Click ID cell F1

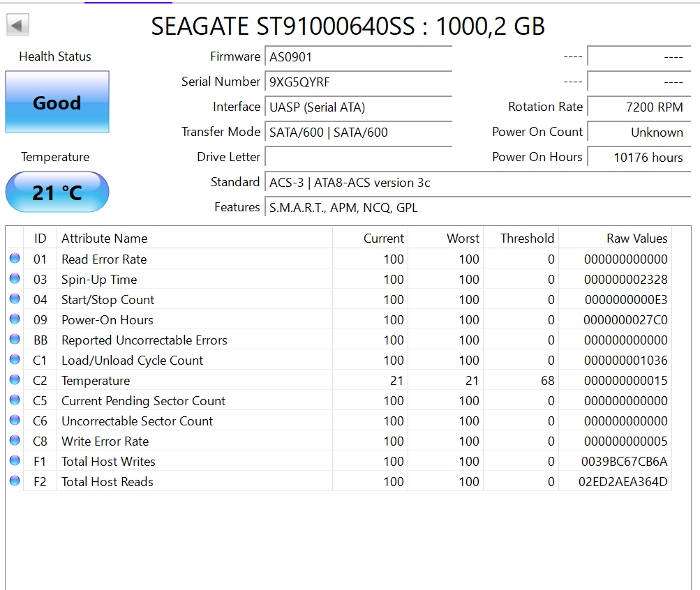pos(40,462)
